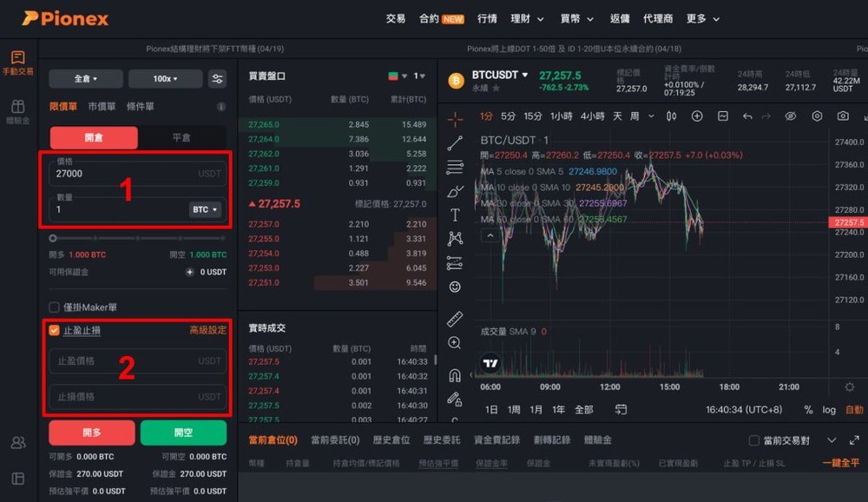This screenshot has width=868, height=502.
Task: Select the trend line drawing tool
Action: pos(455,143)
